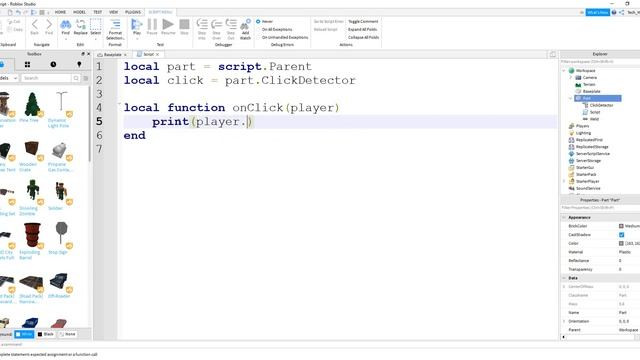Click Format Selection icon
This screenshot has width=640, height=360.
click(115, 24)
